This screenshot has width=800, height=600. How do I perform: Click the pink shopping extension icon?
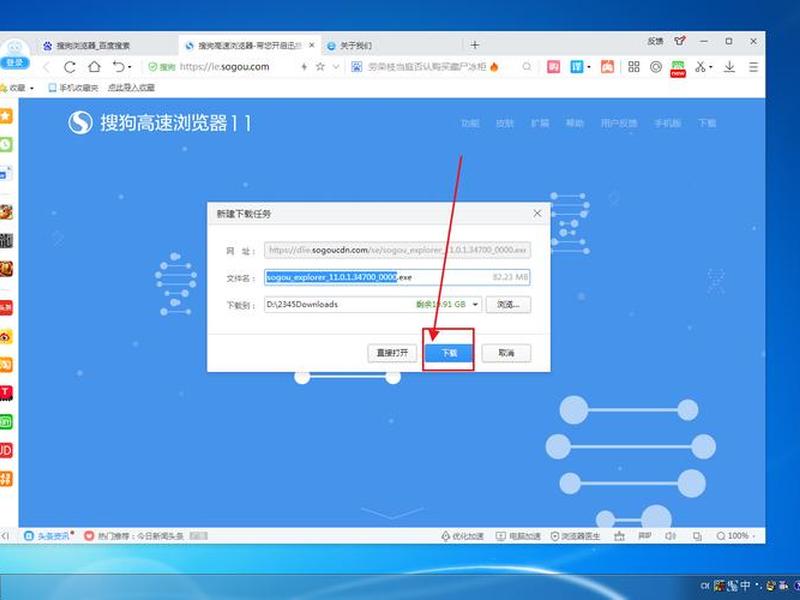pyautogui.click(x=554, y=67)
